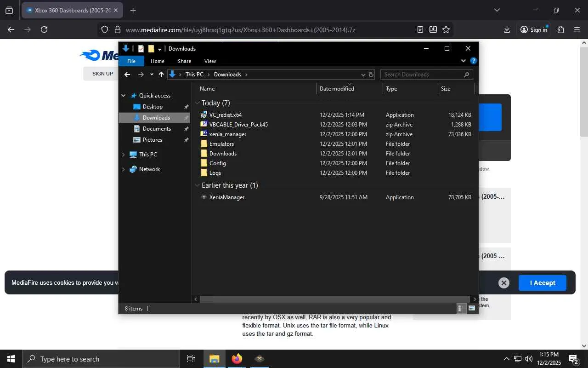Switch to the Share ribbon tab

(x=184, y=61)
